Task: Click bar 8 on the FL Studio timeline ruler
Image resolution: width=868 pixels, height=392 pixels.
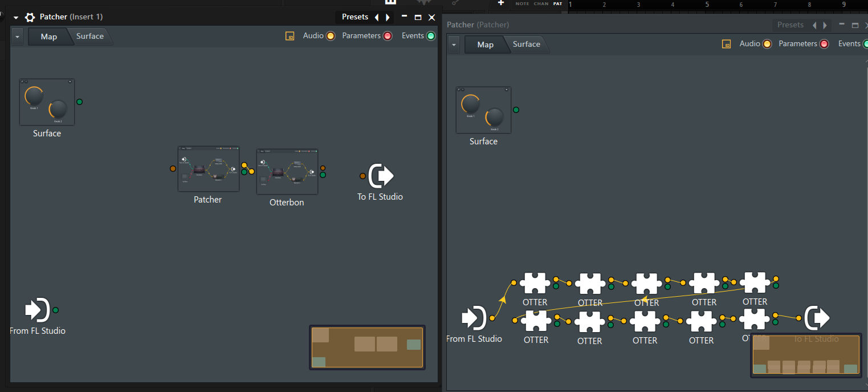Action: [810, 5]
